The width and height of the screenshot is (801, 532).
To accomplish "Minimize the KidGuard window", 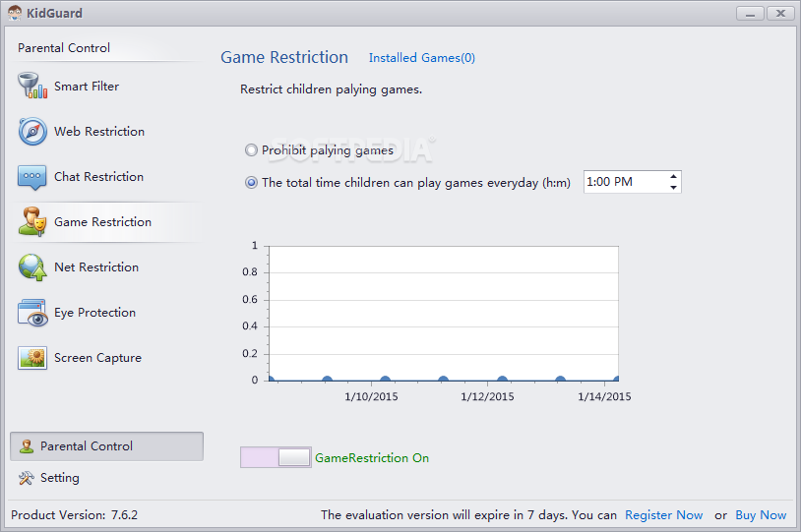I will tap(750, 14).
